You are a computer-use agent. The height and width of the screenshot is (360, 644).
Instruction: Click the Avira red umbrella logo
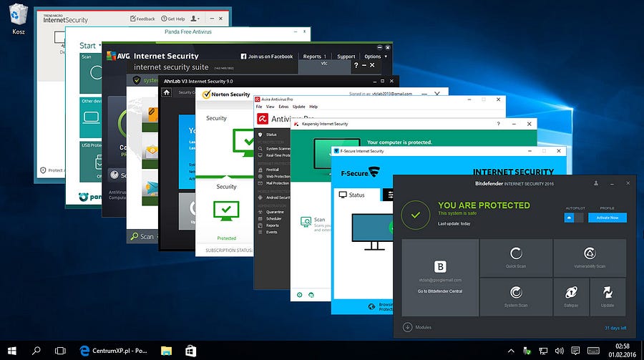(263, 120)
